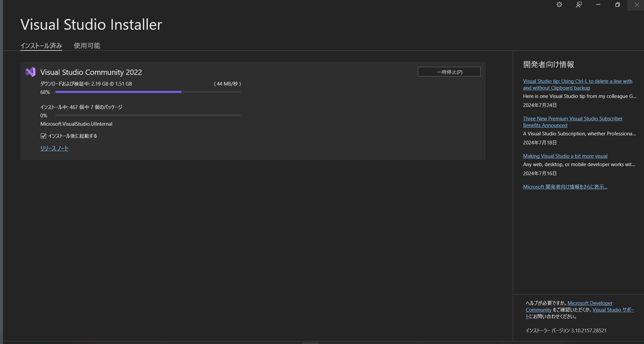The image size is (644, 344).
Task: Switch to the 使用可能 tab
Action: point(87,45)
